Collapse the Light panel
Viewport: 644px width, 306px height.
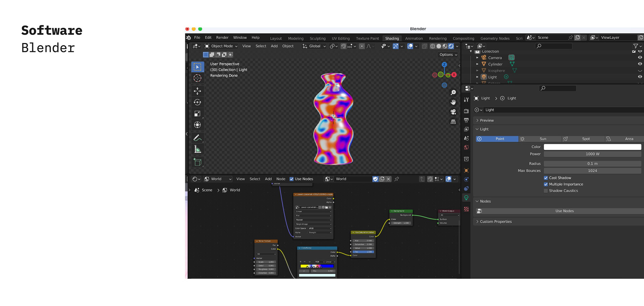point(484,129)
